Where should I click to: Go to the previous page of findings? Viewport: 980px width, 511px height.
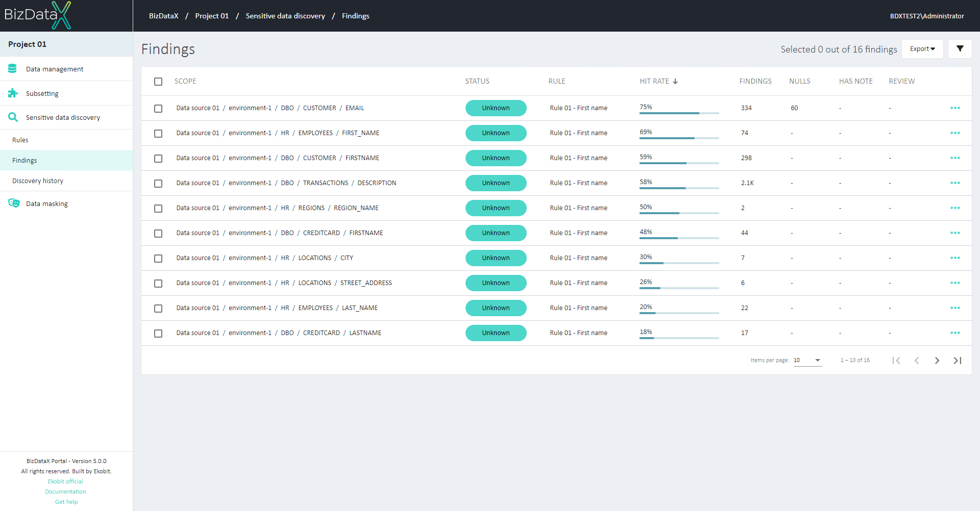pos(917,361)
